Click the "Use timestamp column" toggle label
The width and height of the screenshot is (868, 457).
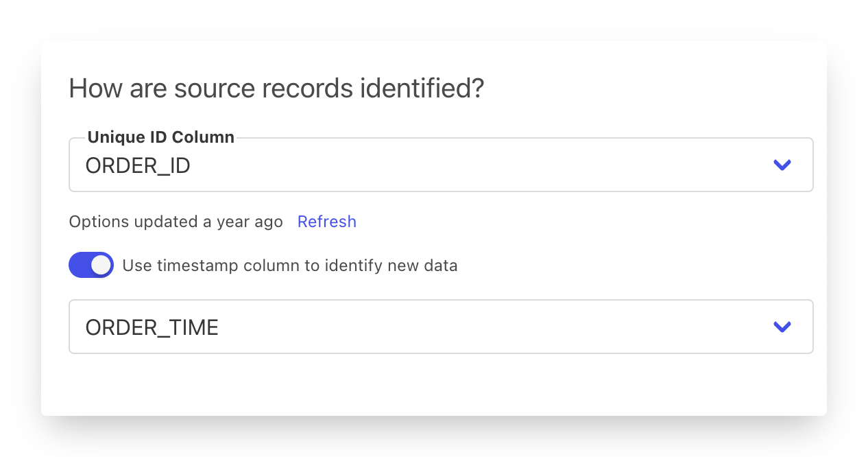pos(289,266)
